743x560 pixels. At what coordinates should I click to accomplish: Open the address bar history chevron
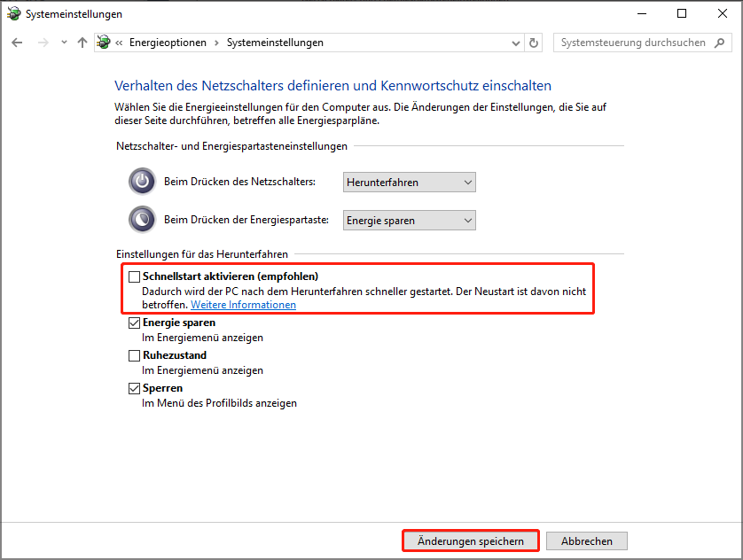tap(515, 42)
